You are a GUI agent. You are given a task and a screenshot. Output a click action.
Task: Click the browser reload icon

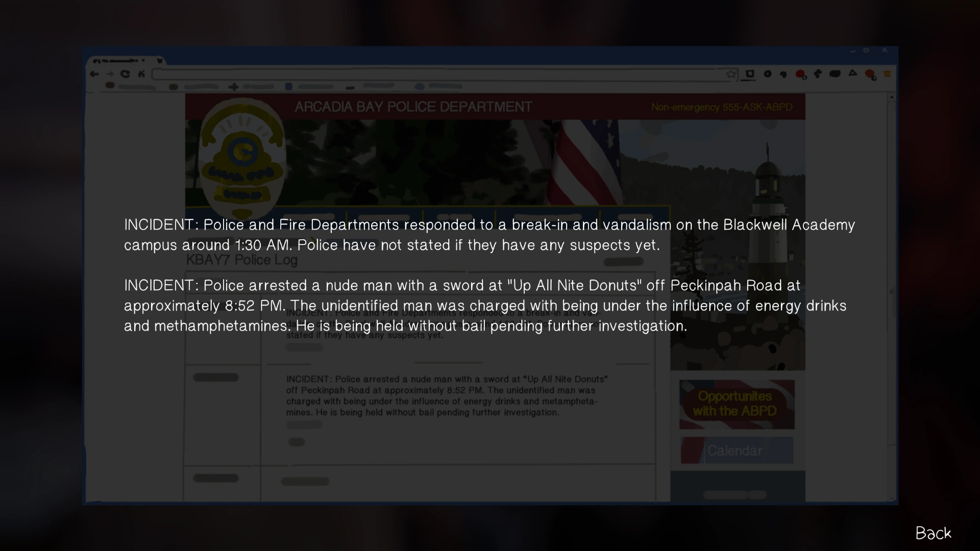click(x=125, y=74)
